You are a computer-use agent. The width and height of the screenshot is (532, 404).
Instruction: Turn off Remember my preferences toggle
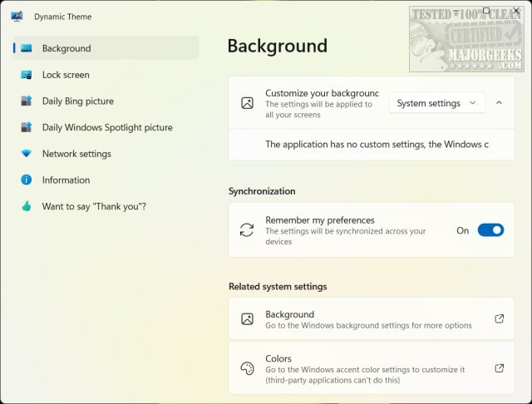pyautogui.click(x=490, y=230)
